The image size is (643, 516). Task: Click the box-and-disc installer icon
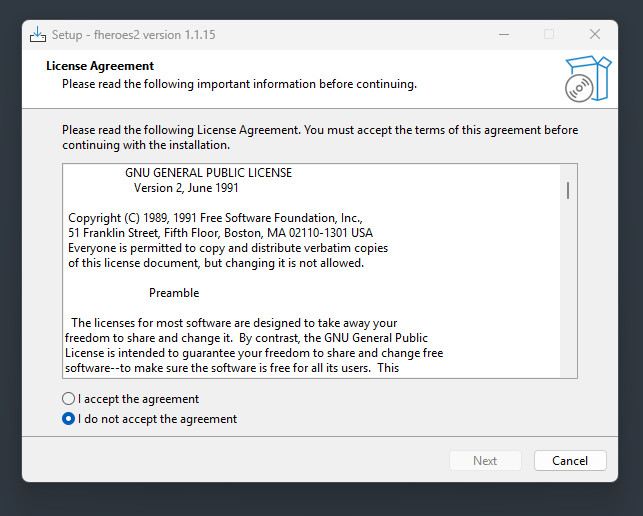click(588, 79)
